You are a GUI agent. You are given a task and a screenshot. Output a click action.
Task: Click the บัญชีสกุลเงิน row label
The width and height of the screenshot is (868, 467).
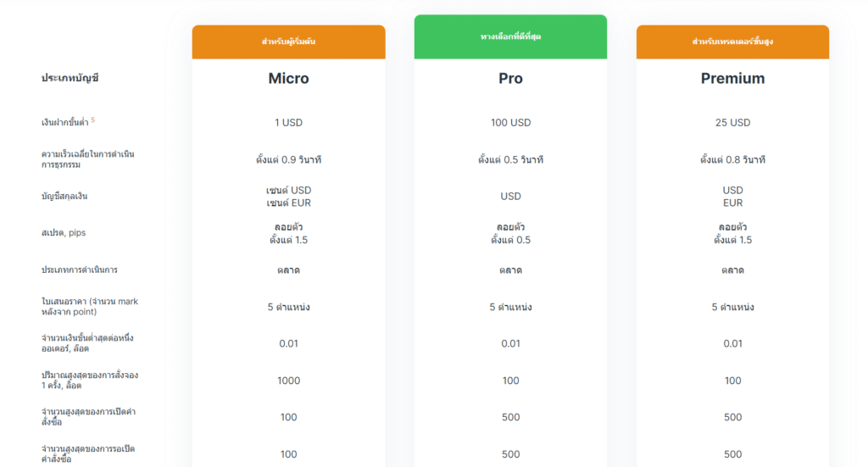point(64,197)
